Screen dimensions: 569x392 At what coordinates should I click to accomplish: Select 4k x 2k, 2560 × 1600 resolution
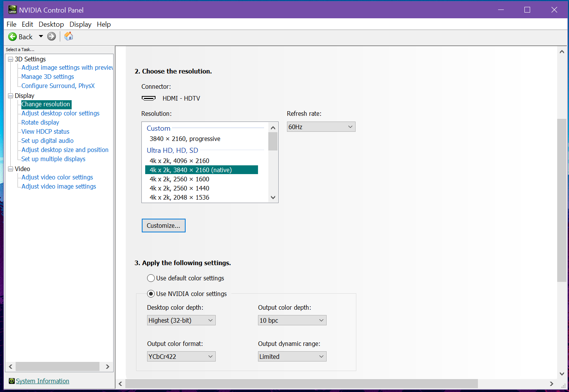180,179
